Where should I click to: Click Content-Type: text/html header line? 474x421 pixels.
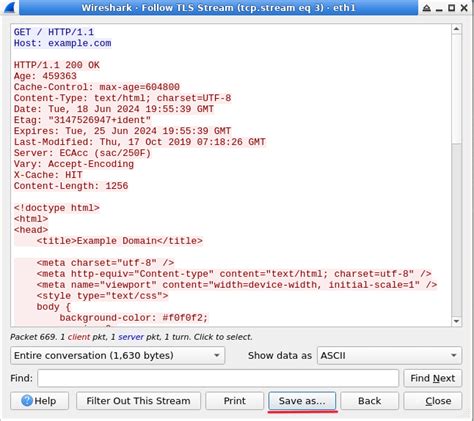pos(122,98)
